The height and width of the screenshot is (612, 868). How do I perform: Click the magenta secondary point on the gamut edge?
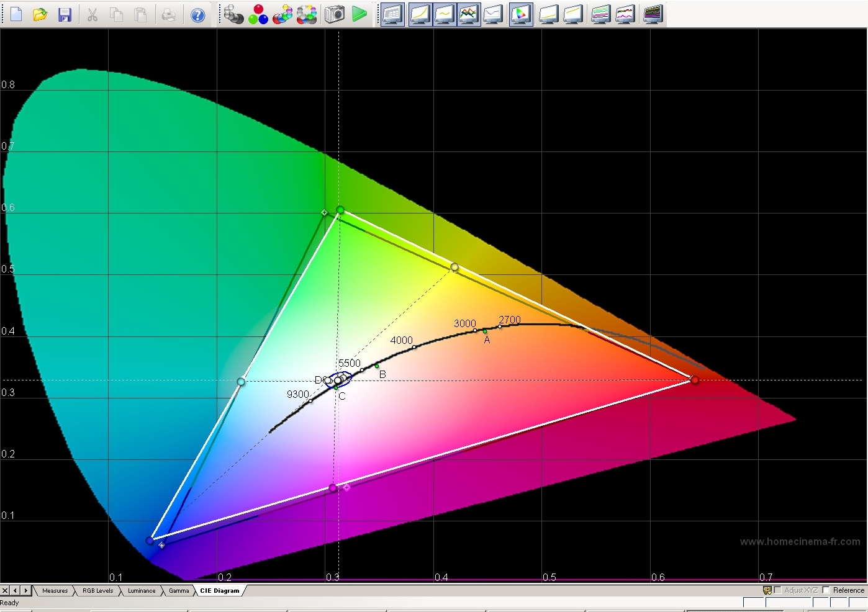pos(333,488)
